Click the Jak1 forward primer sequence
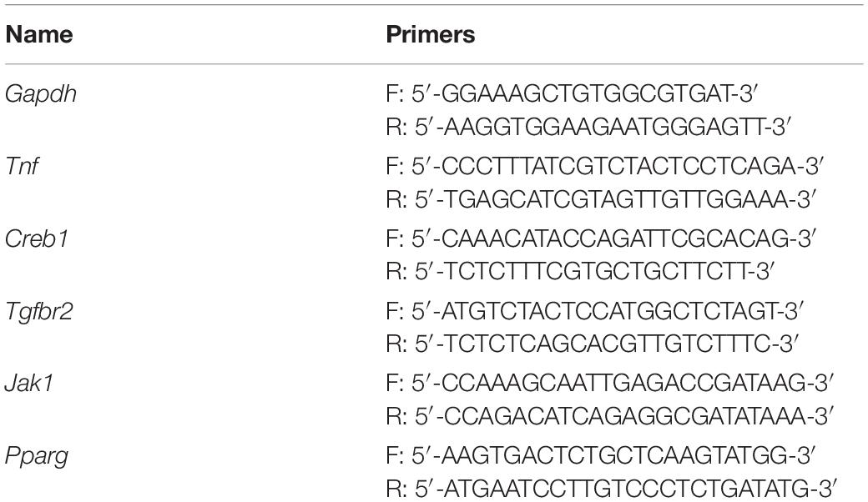 [x=610, y=383]
